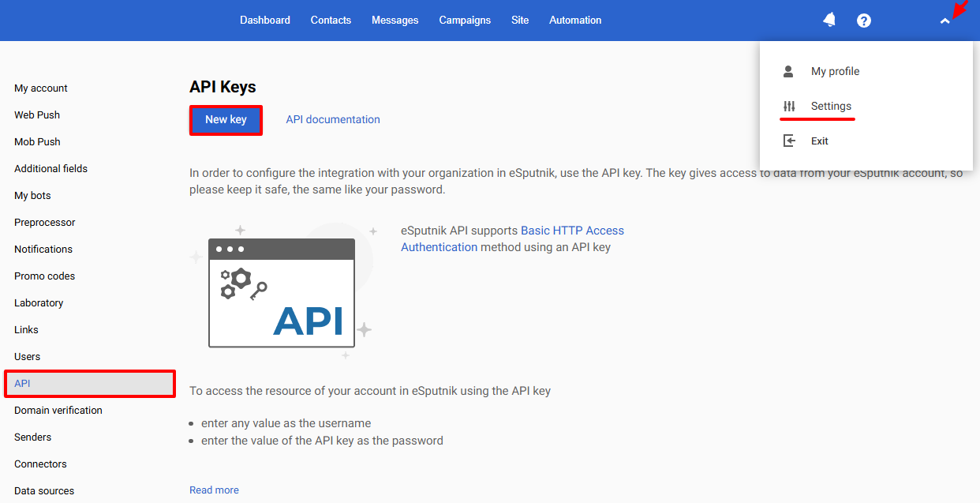This screenshot has width=980, height=503.
Task: Open Web Push settings in the sidebar
Action: 37,114
